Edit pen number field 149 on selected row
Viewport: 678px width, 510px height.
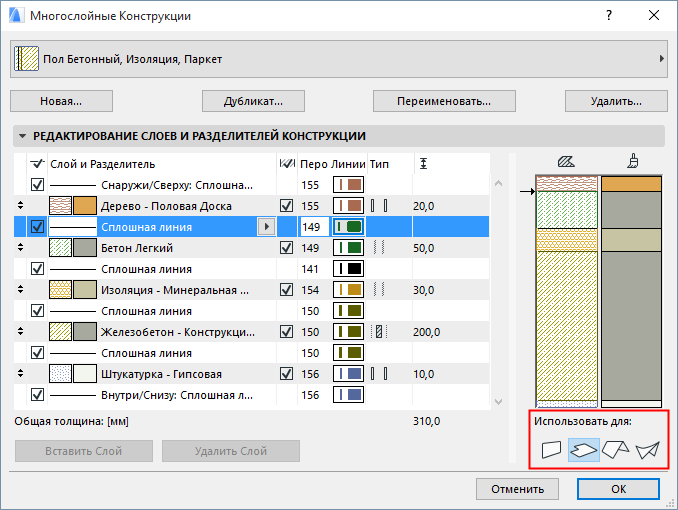(x=314, y=227)
